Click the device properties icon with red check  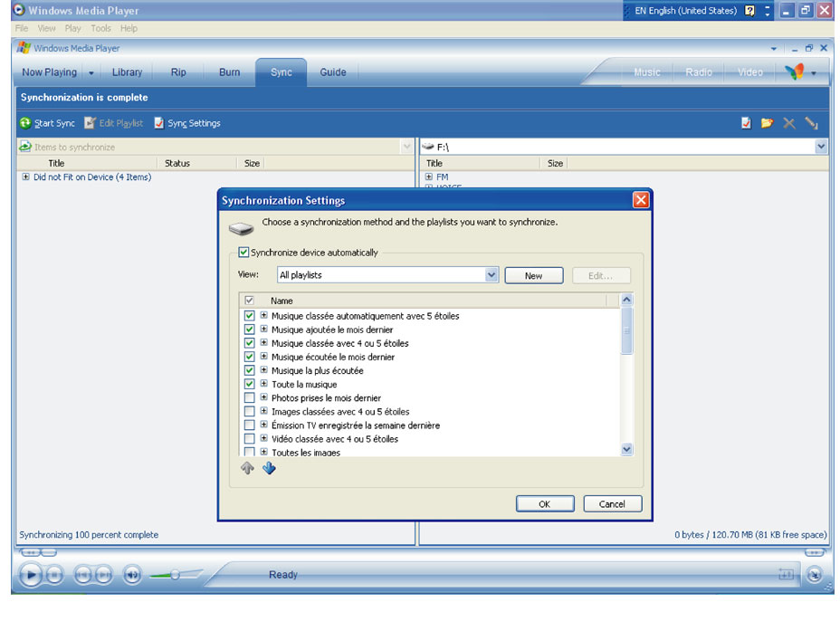pos(746,123)
